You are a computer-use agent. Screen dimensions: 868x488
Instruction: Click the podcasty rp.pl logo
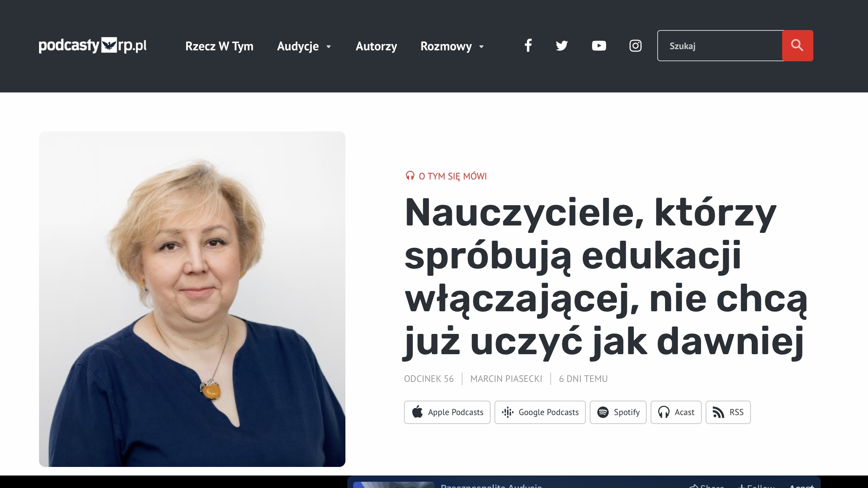[x=92, y=46]
